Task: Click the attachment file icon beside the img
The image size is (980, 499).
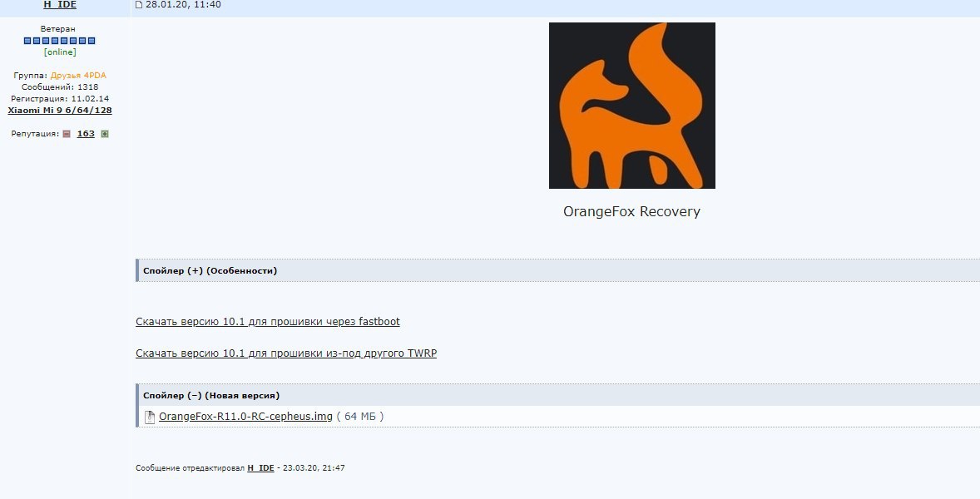Action: pos(150,417)
